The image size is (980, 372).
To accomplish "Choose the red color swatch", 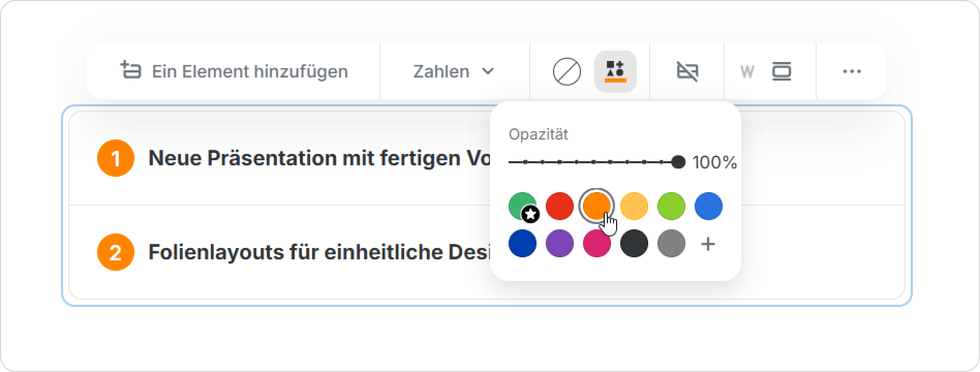I will tap(559, 206).
